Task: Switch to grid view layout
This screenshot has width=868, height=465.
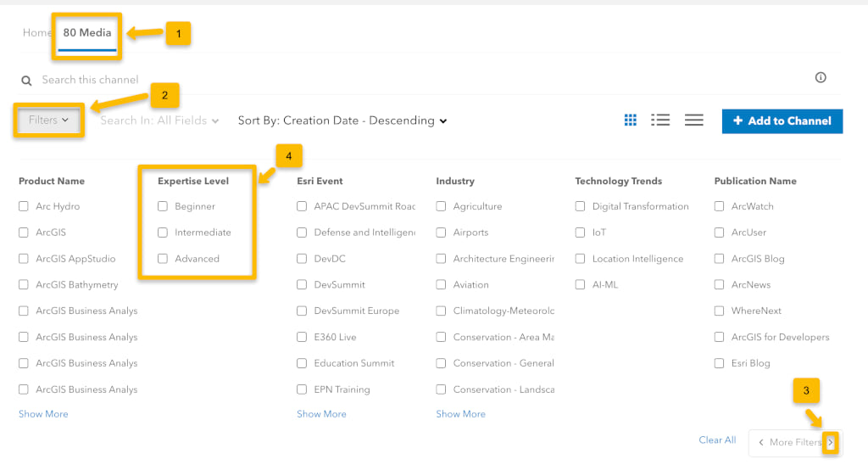Action: point(631,120)
